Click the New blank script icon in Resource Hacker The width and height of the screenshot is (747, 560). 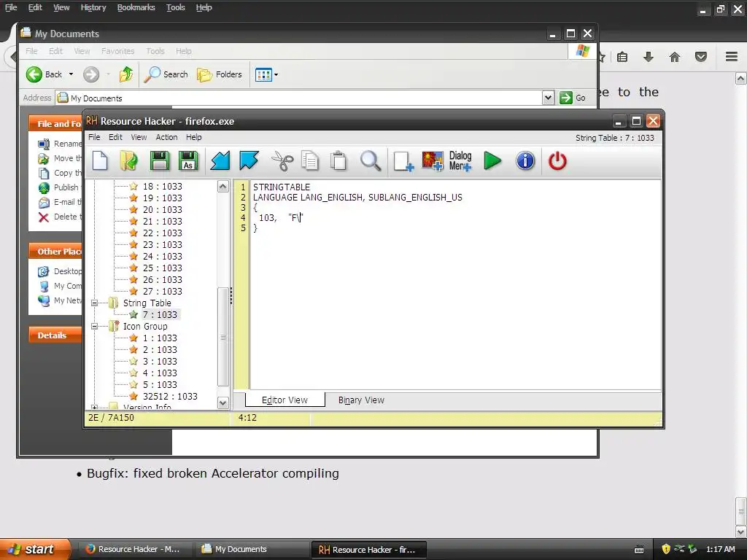[100, 161]
